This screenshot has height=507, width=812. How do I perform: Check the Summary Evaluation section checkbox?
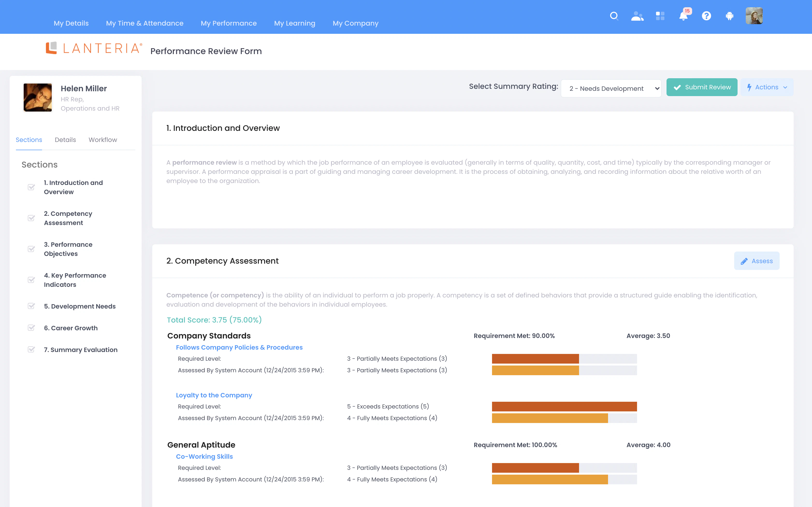pyautogui.click(x=31, y=350)
